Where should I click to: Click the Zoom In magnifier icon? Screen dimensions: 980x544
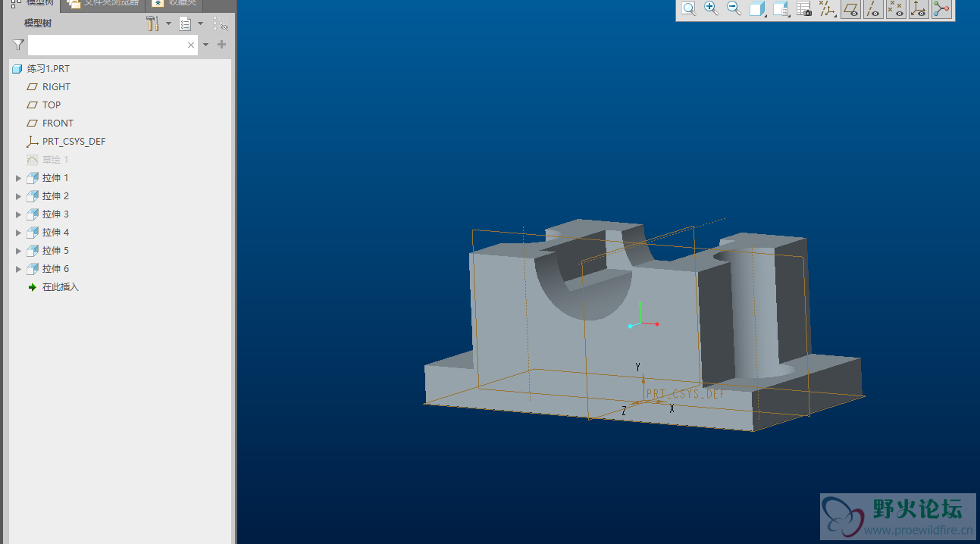[x=711, y=9]
